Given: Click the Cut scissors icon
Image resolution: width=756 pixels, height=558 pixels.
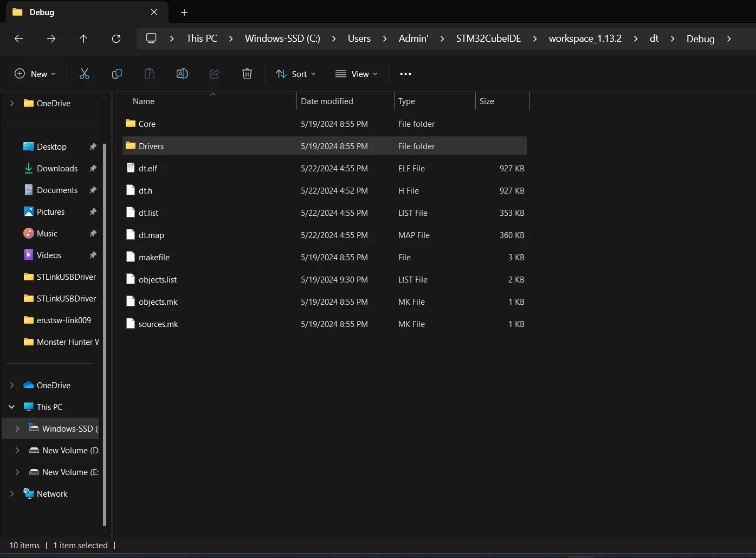Looking at the screenshot, I should (84, 74).
